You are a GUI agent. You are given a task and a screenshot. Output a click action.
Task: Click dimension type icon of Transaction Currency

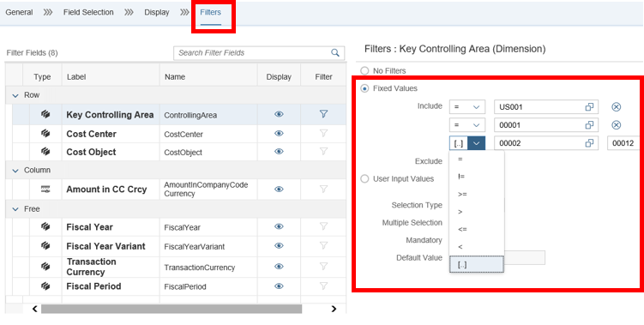click(x=45, y=267)
